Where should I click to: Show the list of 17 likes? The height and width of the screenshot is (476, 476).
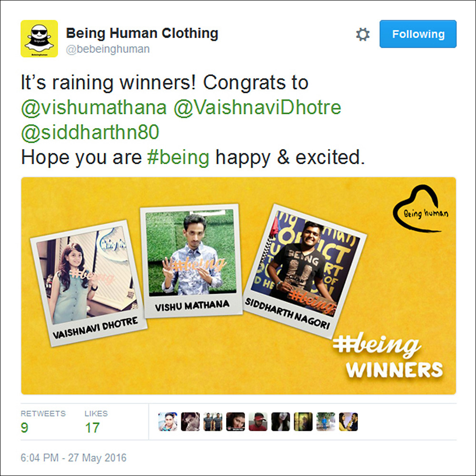click(x=96, y=422)
